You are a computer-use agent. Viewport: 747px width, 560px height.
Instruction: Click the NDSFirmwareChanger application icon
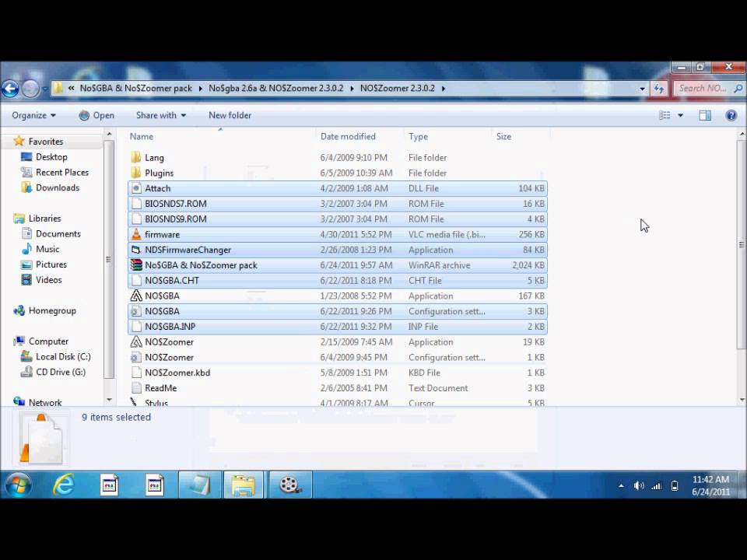pyautogui.click(x=136, y=250)
